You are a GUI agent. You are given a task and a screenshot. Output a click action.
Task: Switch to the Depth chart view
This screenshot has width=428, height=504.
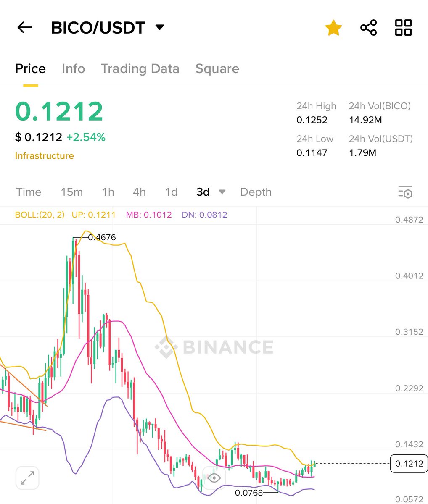[256, 192]
